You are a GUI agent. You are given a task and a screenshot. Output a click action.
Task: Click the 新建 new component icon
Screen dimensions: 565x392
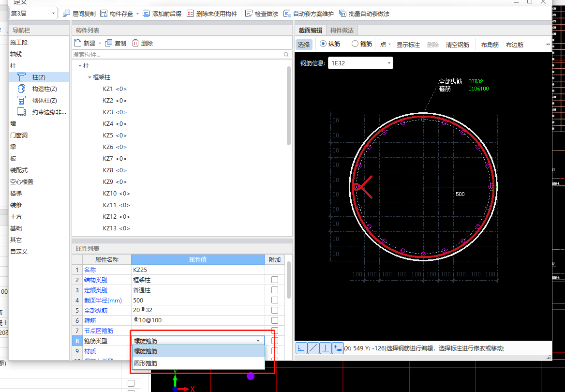[77, 43]
